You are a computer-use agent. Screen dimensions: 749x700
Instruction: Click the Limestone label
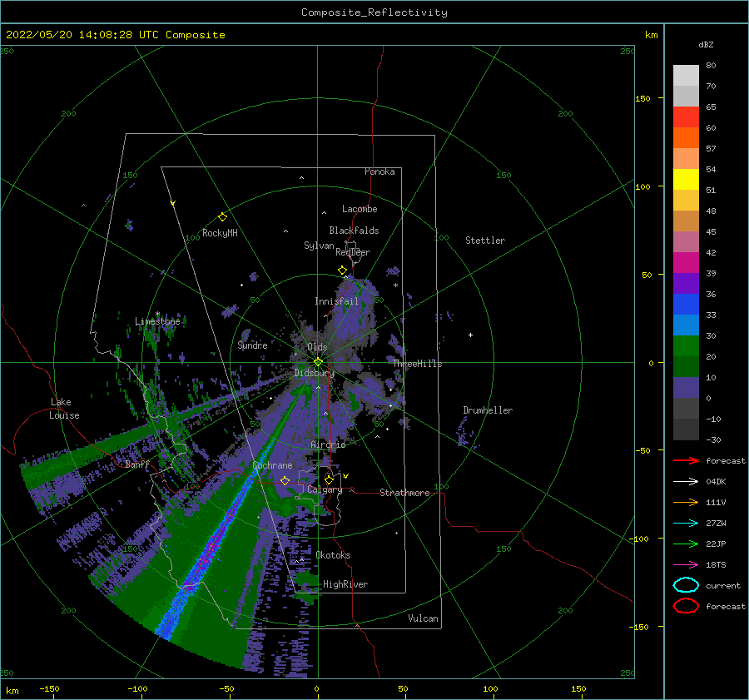click(x=157, y=321)
